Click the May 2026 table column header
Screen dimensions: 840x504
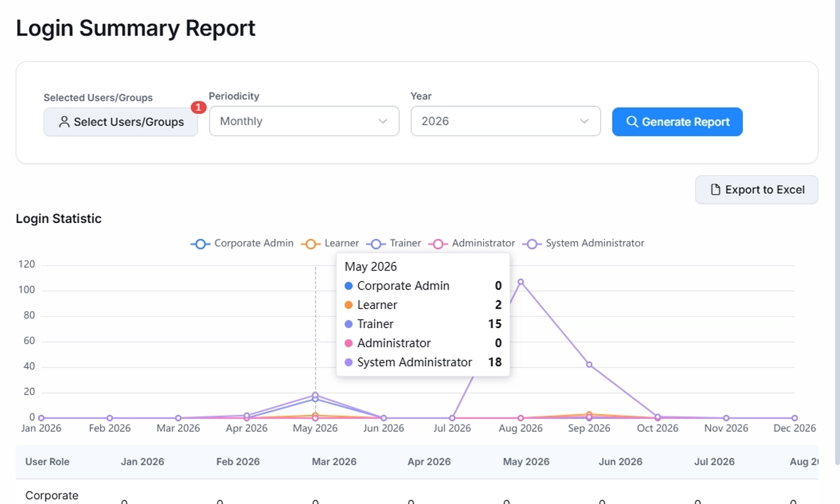[526, 462]
